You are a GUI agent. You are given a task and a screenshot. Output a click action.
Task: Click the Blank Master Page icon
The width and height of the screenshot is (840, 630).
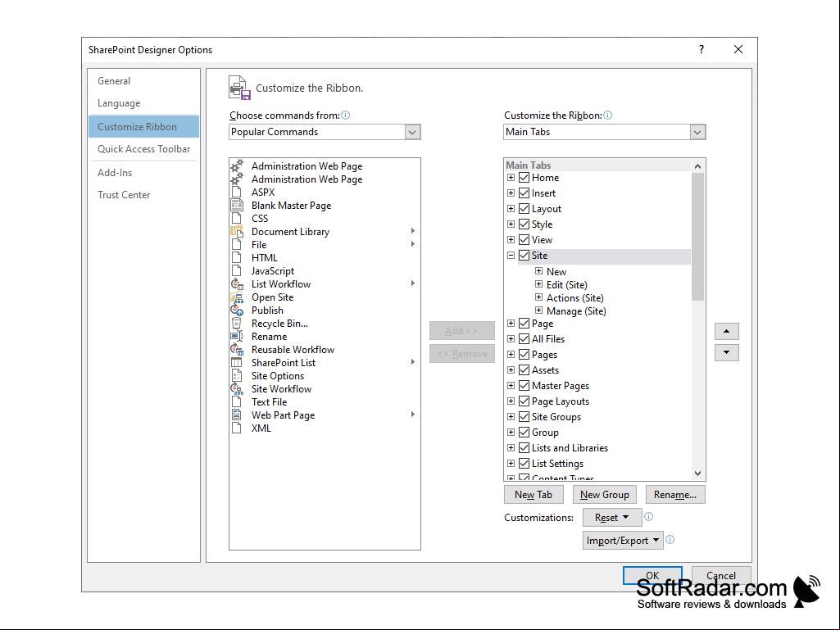(x=237, y=205)
